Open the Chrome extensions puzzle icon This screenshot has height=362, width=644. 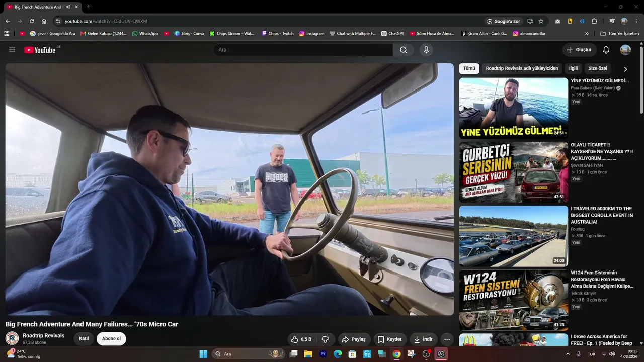tap(594, 21)
